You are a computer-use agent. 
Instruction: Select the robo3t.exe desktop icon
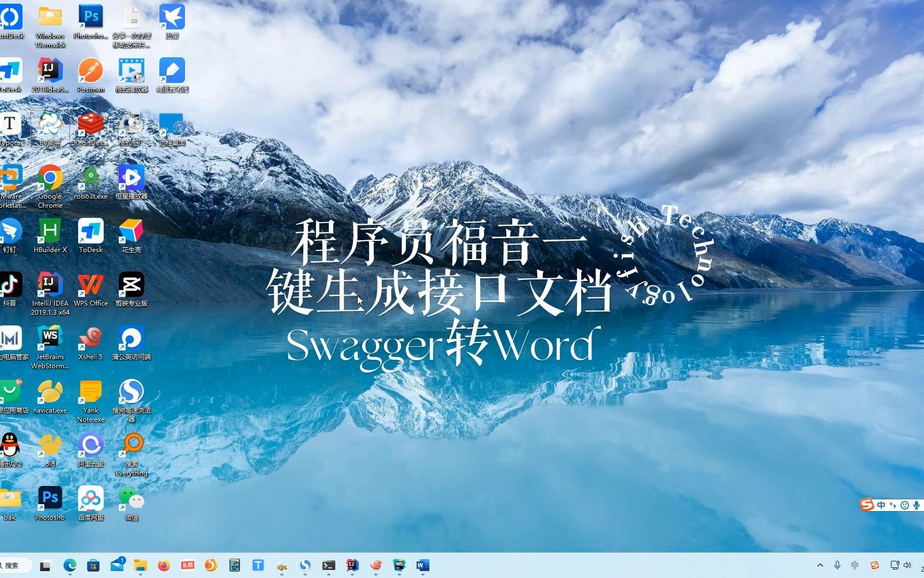(x=90, y=182)
